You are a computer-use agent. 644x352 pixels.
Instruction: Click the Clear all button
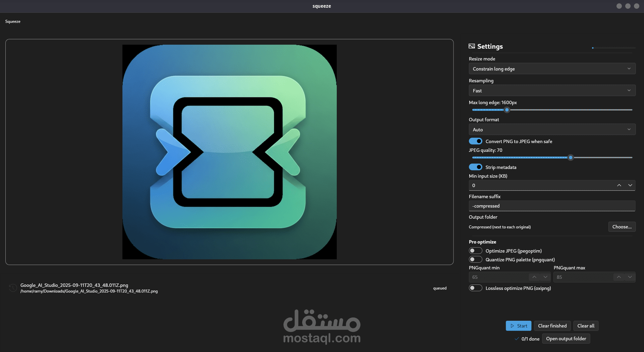[586, 326]
